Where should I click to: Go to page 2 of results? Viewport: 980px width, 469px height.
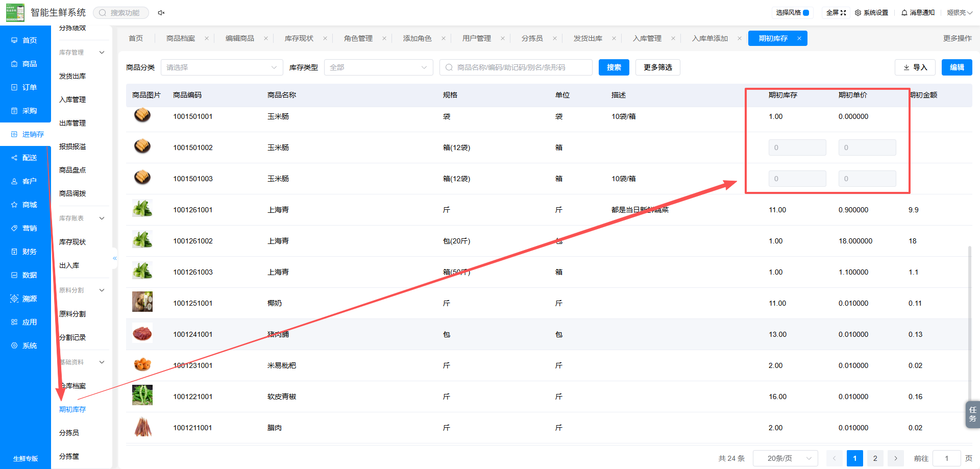click(x=875, y=458)
